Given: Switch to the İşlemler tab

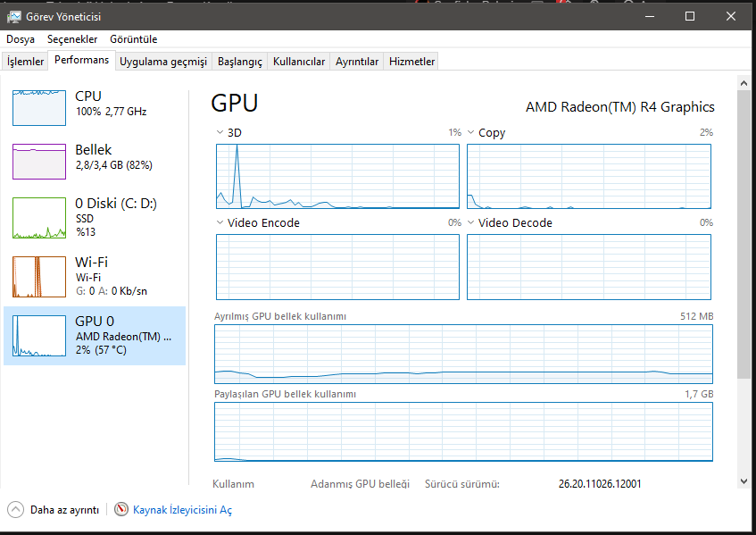Looking at the screenshot, I should [26, 62].
